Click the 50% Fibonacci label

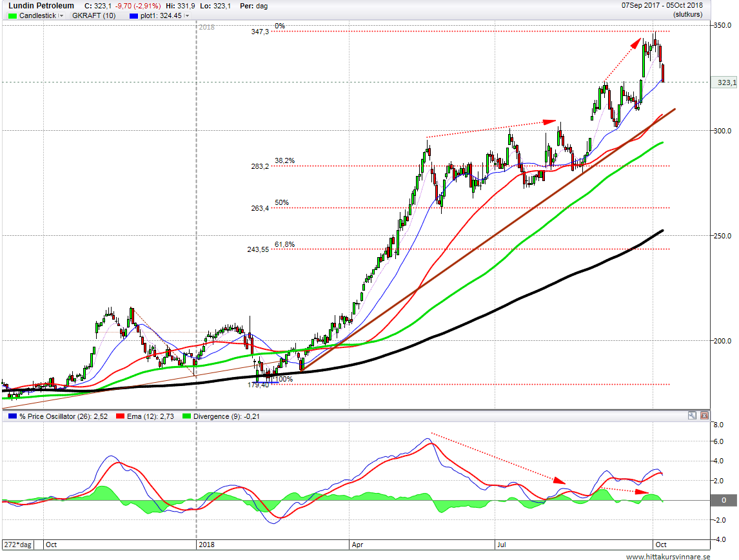tap(282, 202)
